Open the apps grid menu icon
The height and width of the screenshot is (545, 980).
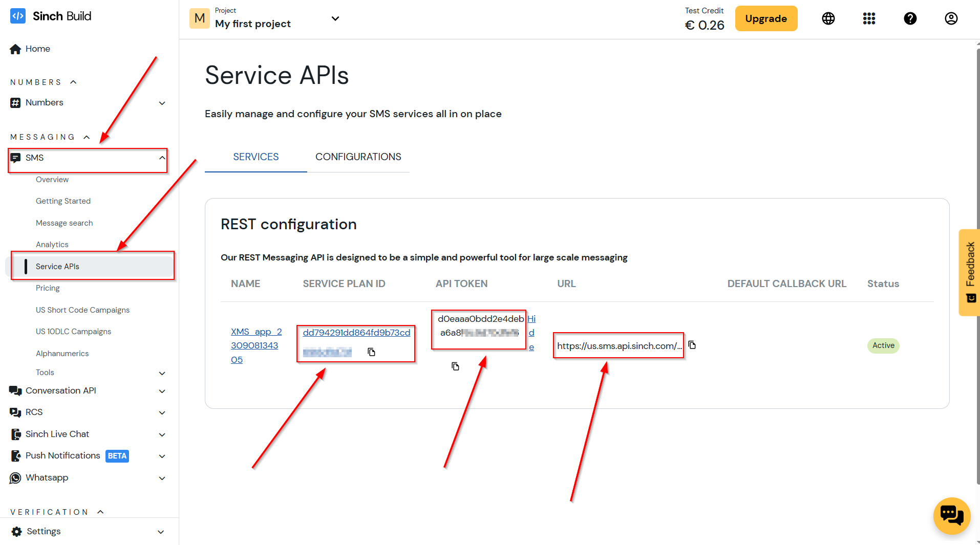pyautogui.click(x=869, y=18)
